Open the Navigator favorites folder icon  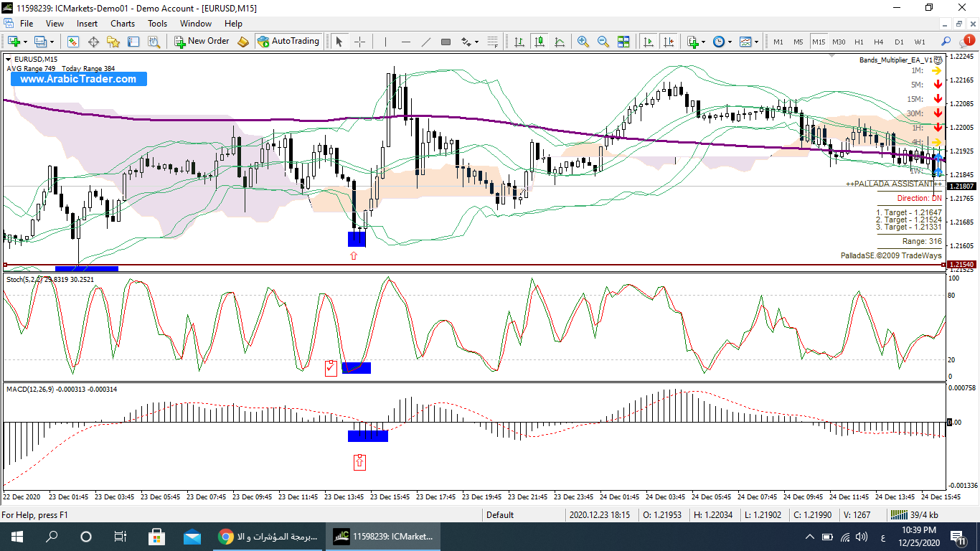pyautogui.click(x=113, y=42)
